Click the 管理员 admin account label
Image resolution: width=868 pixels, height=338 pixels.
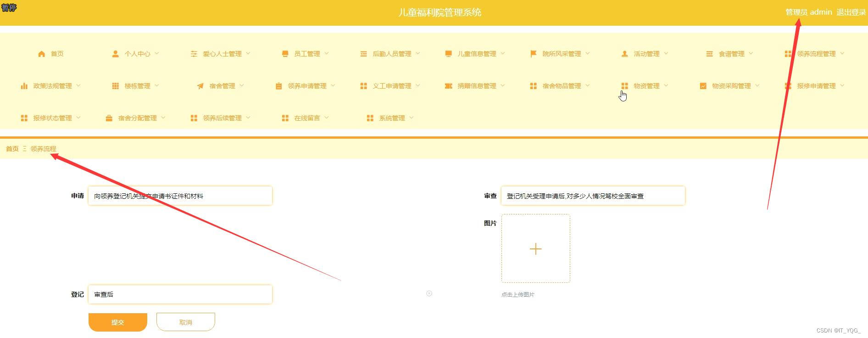point(809,12)
